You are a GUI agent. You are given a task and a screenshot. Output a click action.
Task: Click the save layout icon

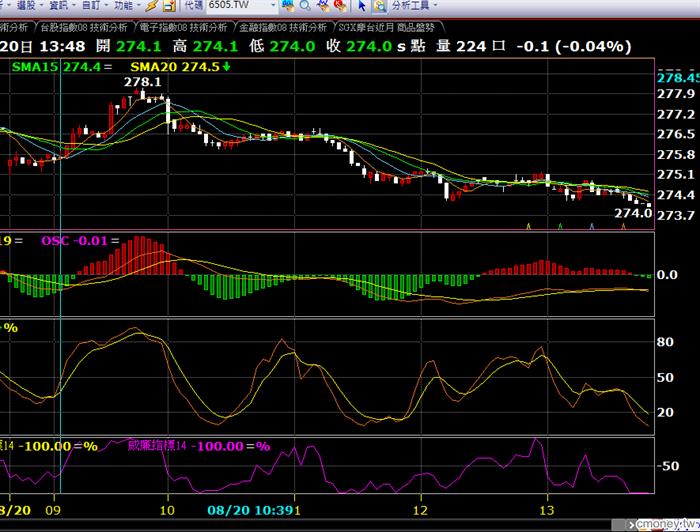coord(169,6)
